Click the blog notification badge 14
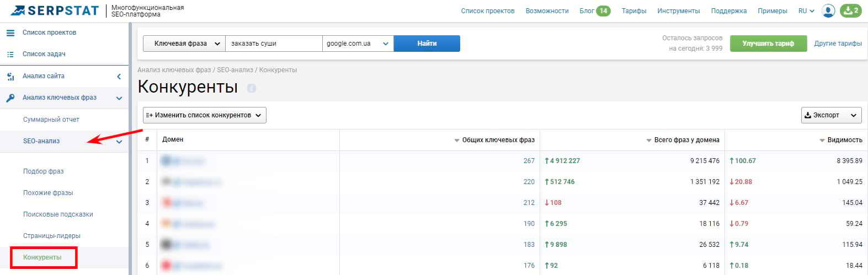The image size is (868, 275). [x=604, y=11]
